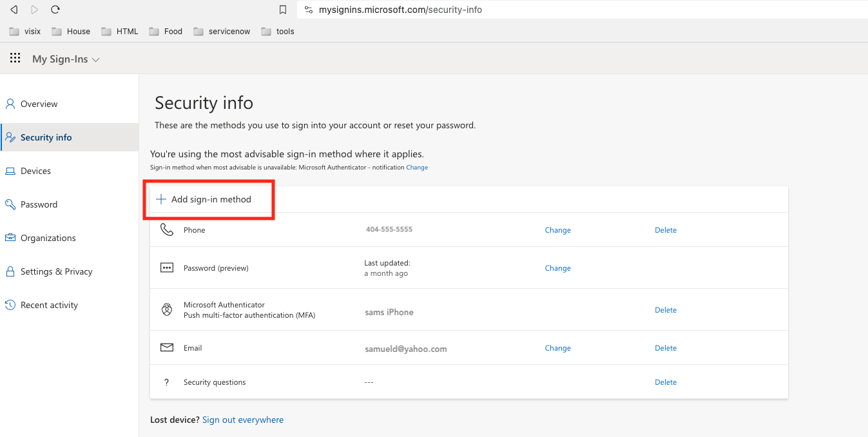This screenshot has width=868, height=437.
Task: Click the browser forward arrow
Action: click(35, 10)
